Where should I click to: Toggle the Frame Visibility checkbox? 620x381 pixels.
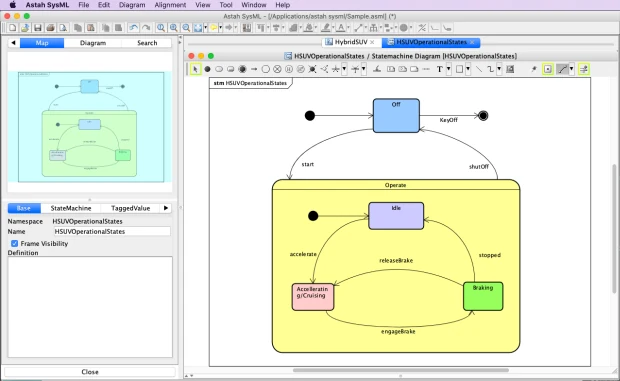pos(15,243)
